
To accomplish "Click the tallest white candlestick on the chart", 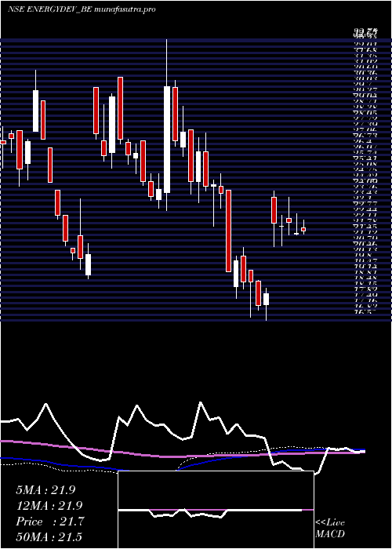I will tap(167, 140).
